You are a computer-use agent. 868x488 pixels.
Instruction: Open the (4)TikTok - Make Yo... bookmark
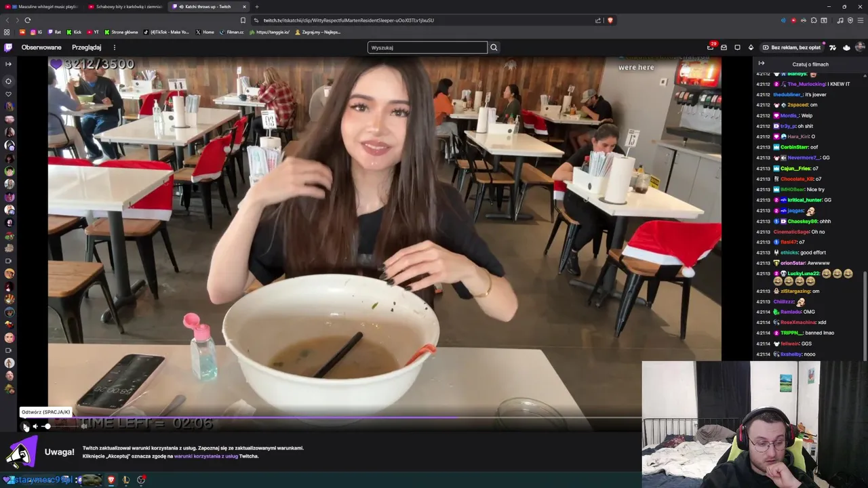click(166, 32)
